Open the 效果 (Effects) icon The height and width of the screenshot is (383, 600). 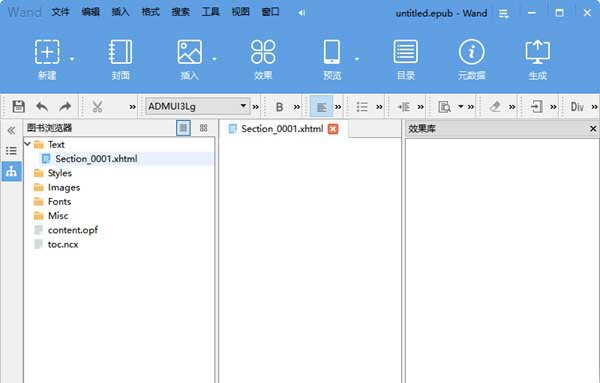[x=263, y=52]
